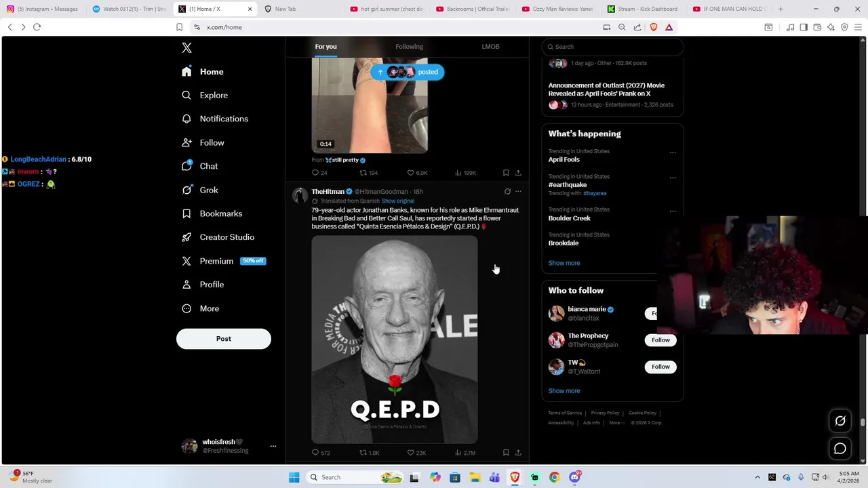Screen dimensions: 868x488
Task: Share the still pretty video post
Action: click(518, 173)
